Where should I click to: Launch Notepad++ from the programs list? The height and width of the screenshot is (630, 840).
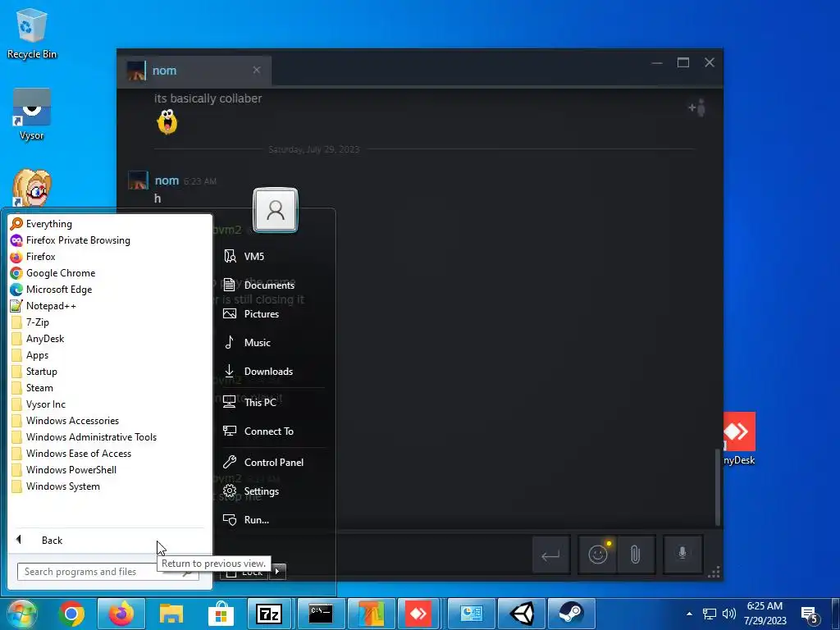110,306
